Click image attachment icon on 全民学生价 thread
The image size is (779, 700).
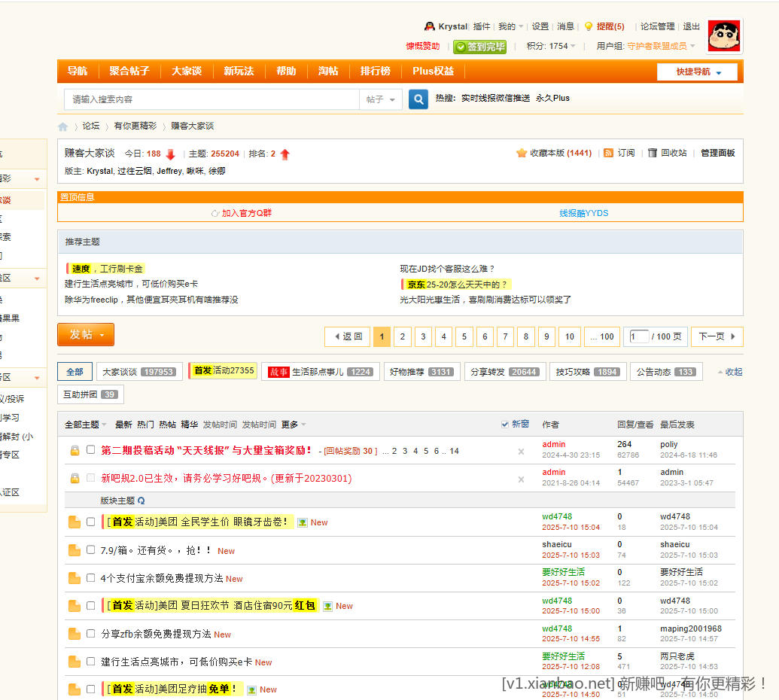[302, 522]
